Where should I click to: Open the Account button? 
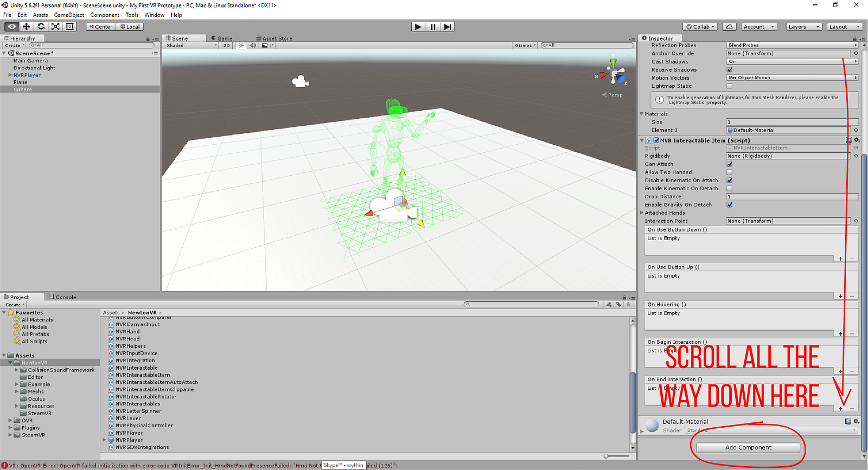(759, 27)
